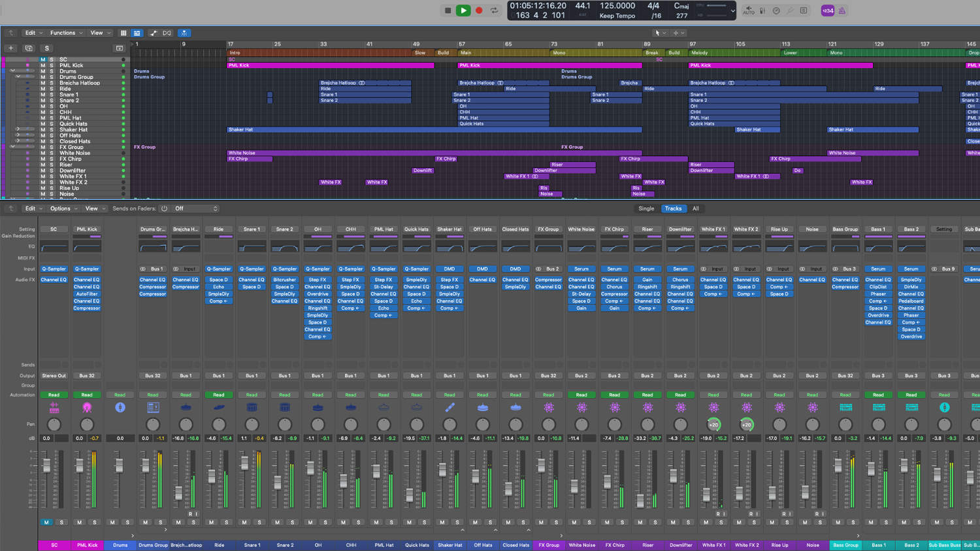Click the 125.0000 tempo field in the LCD
This screenshot has width=980, height=551.
click(x=617, y=6)
